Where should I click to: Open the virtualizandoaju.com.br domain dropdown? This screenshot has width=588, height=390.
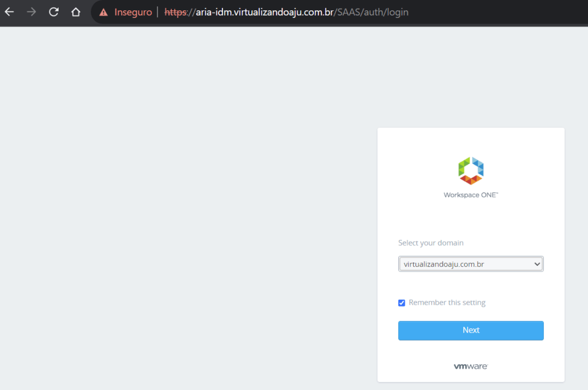(x=466, y=264)
